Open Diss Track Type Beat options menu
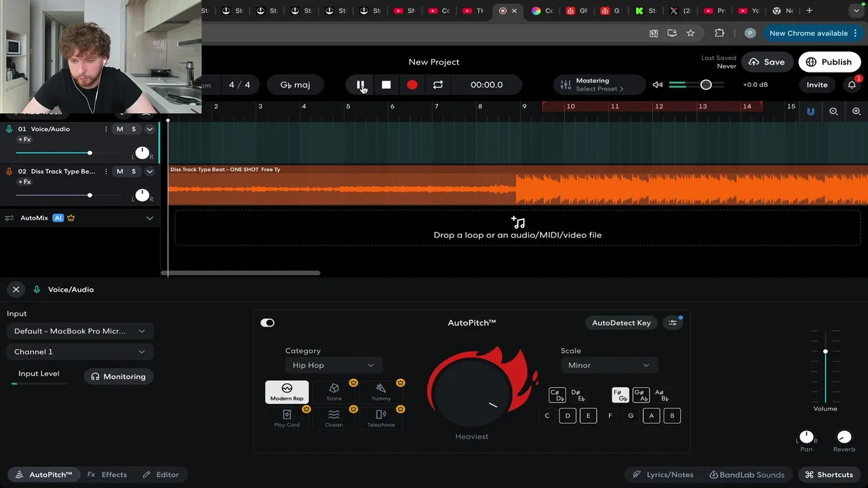 click(106, 171)
